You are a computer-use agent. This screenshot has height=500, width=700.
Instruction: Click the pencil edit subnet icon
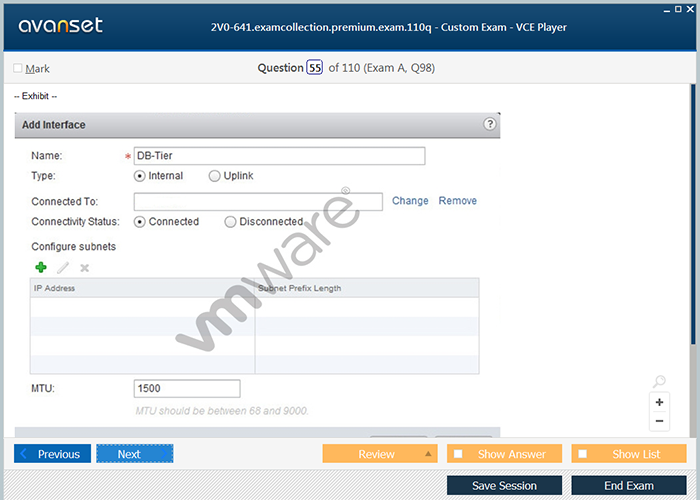(x=63, y=267)
